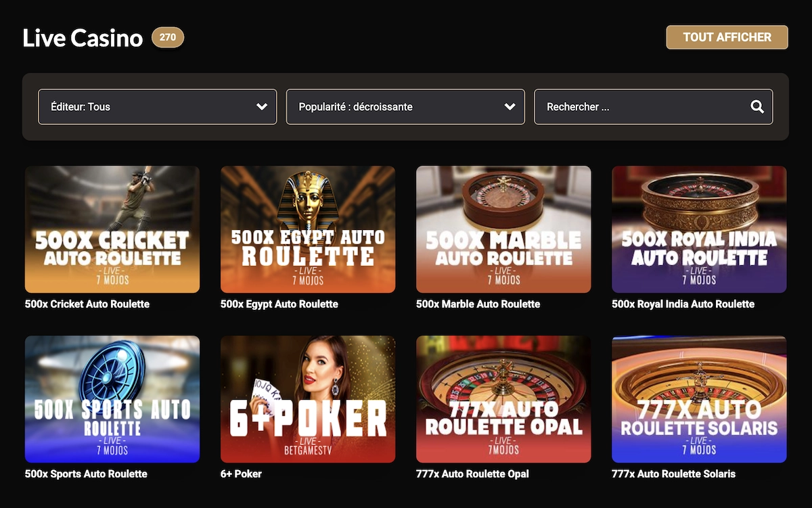Open the 500x Cricket Auto Roulette game

112,229
